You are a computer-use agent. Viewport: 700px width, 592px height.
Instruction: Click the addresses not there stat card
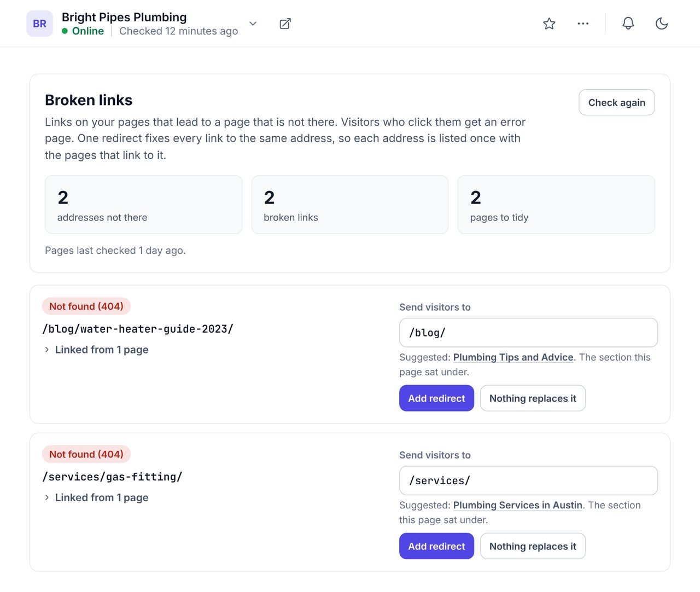pyautogui.click(x=143, y=205)
